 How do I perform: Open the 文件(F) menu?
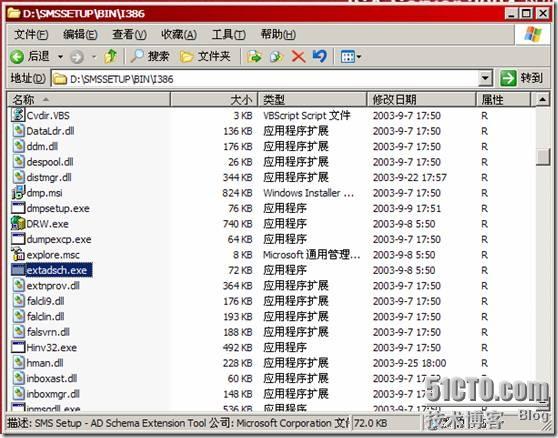[x=31, y=35]
